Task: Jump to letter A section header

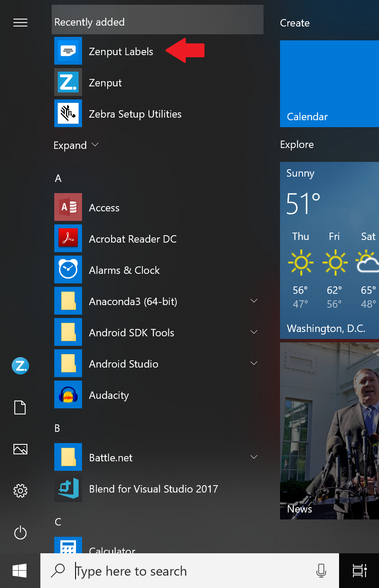Action: tap(58, 178)
